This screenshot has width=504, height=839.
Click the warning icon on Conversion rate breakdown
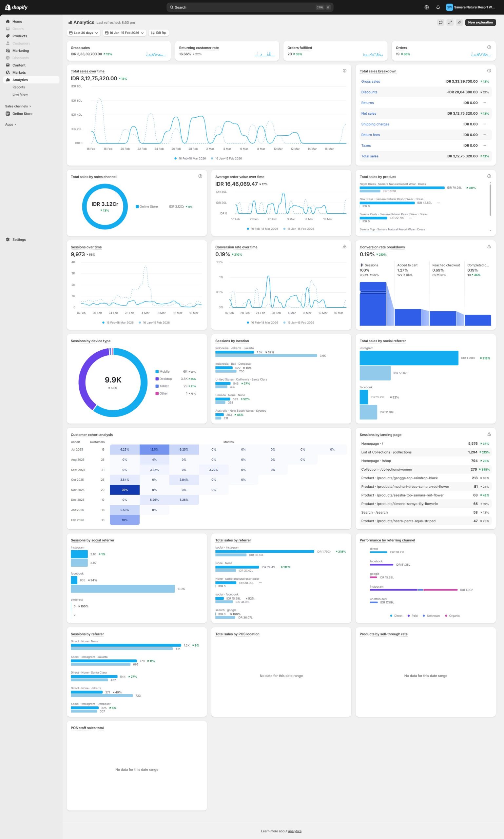tap(489, 246)
